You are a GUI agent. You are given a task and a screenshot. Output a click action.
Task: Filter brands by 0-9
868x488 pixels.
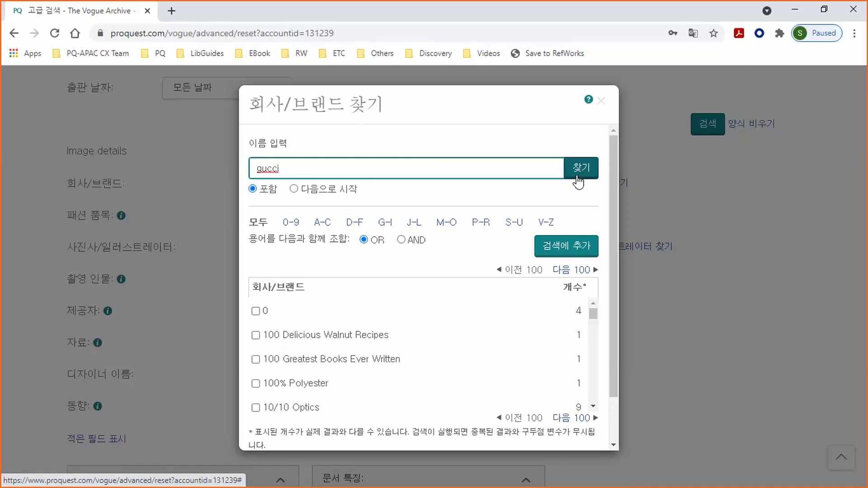pos(291,222)
